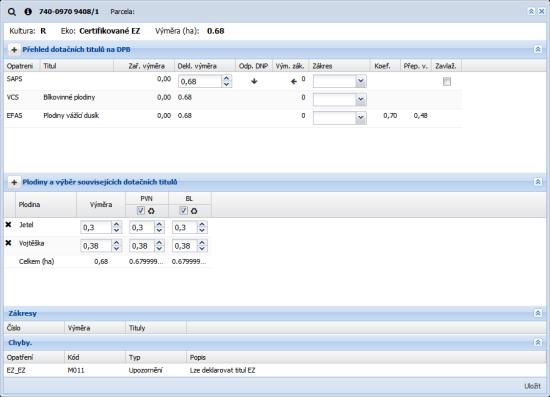Screen dimensions: 550x397
Task: Toggle the PVN column checkbox
Action: coord(141,210)
